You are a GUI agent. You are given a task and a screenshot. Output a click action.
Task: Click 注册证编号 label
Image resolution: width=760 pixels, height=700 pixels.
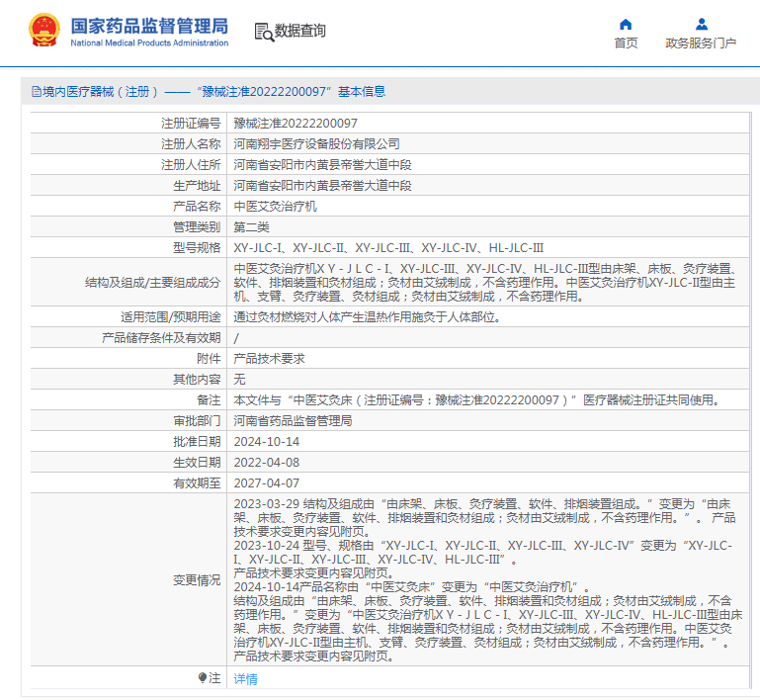coord(191,124)
